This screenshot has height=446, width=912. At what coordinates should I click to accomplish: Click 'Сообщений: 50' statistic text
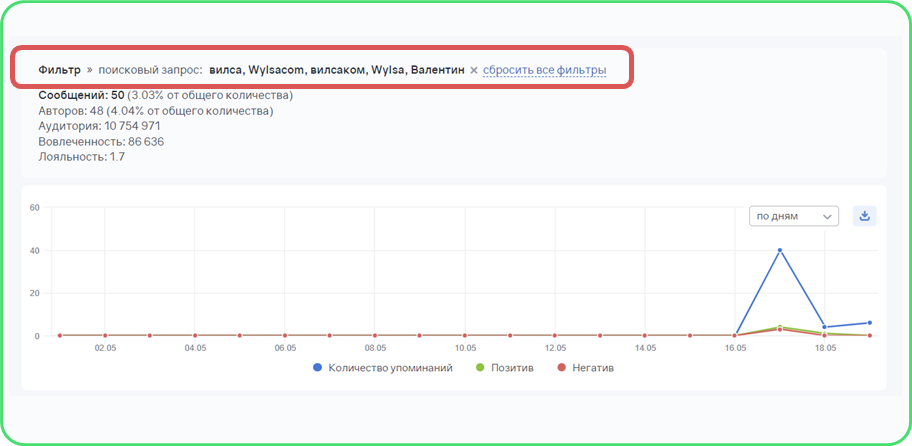[81, 95]
